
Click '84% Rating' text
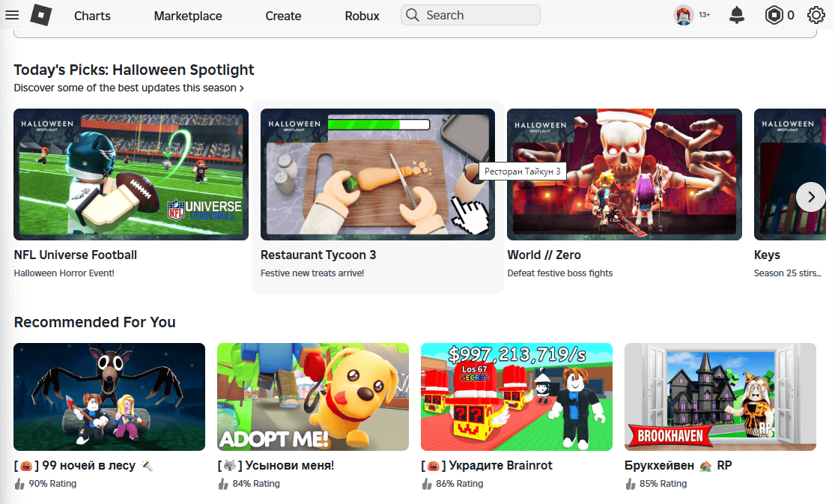pyautogui.click(x=256, y=484)
